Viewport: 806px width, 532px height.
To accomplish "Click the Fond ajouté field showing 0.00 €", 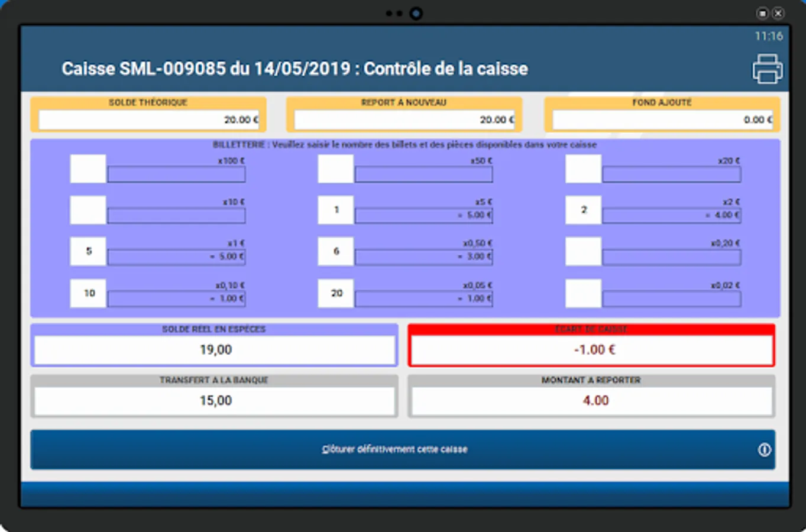I will pos(662,120).
